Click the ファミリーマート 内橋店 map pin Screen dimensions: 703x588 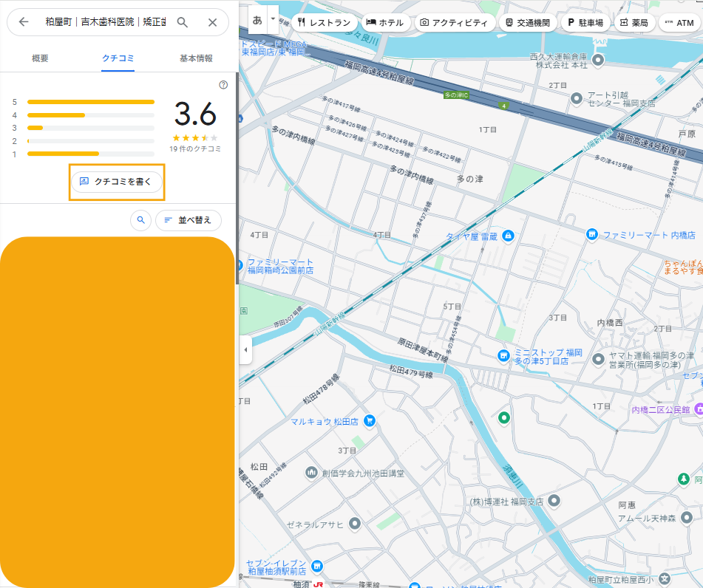pyautogui.click(x=591, y=234)
